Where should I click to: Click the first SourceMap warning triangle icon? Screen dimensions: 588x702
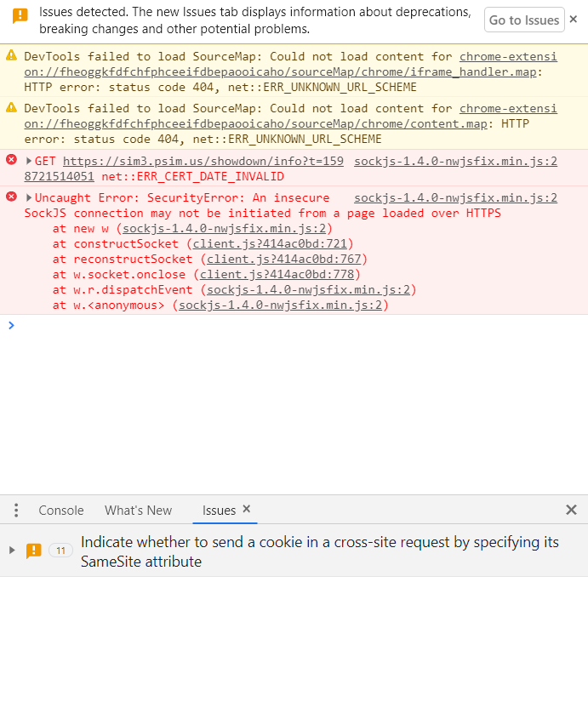click(11, 55)
